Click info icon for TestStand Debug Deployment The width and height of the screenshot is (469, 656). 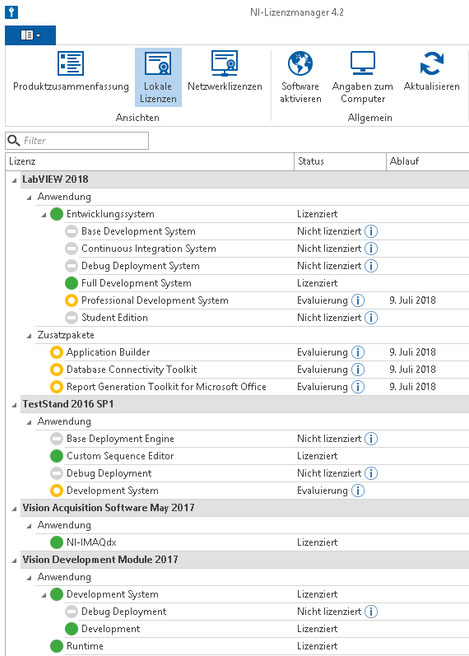pos(371,473)
